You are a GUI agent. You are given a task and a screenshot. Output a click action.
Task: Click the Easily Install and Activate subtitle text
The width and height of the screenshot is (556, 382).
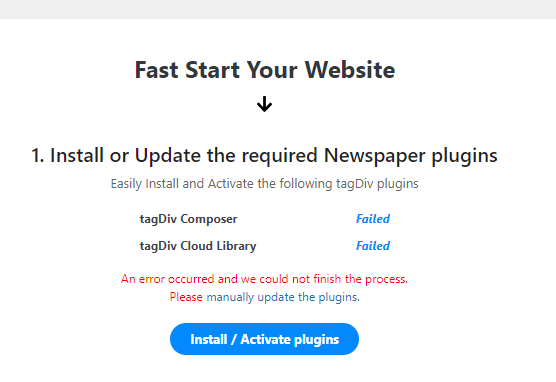[x=264, y=184]
